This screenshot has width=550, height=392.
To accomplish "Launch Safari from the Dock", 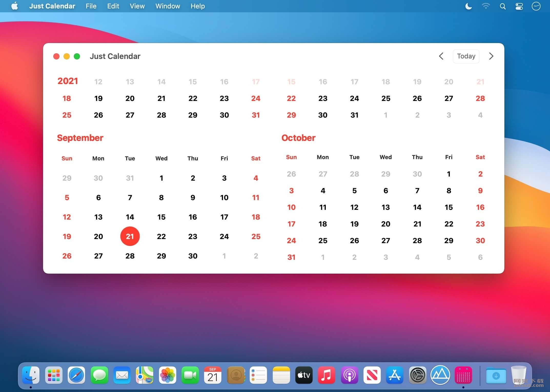I will (76, 375).
